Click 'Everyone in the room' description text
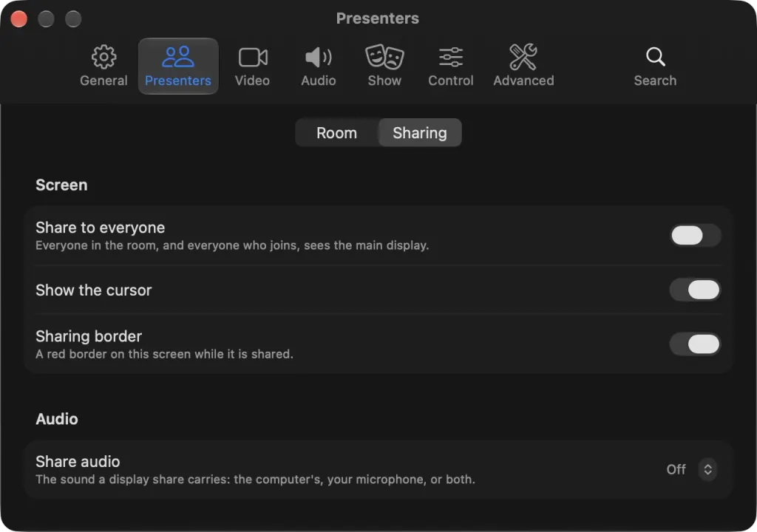 [232, 246]
